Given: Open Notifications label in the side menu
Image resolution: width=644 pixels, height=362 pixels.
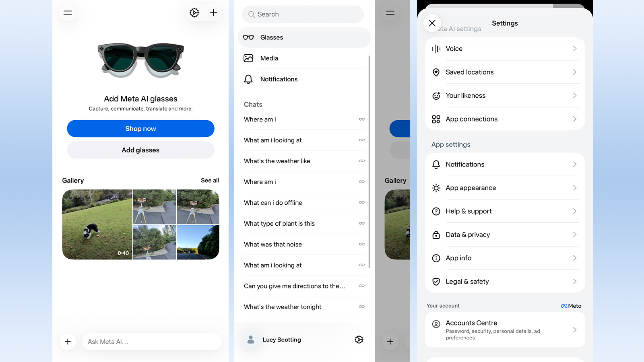Looking at the screenshot, I should (x=279, y=79).
